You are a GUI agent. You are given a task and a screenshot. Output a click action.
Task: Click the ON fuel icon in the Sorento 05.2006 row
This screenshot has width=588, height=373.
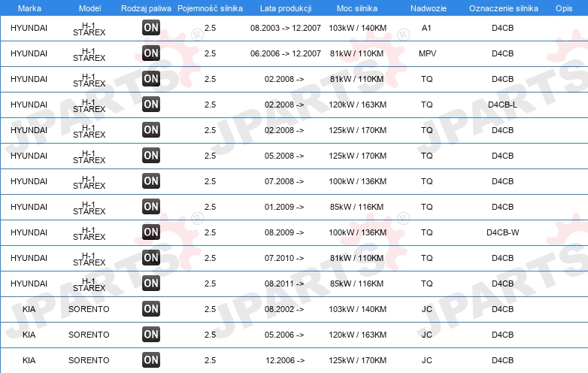(151, 334)
